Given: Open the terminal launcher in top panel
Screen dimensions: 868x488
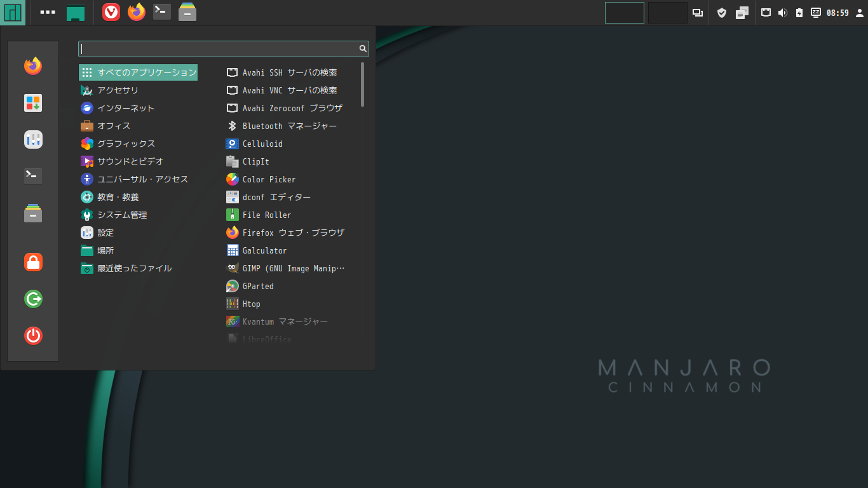Looking at the screenshot, I should click(x=162, y=12).
